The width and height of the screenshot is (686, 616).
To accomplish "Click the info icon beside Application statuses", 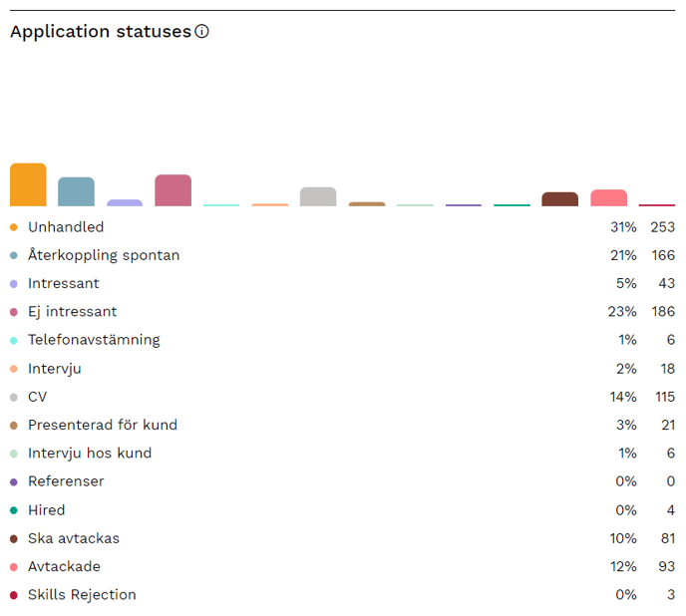I will pyautogui.click(x=202, y=32).
